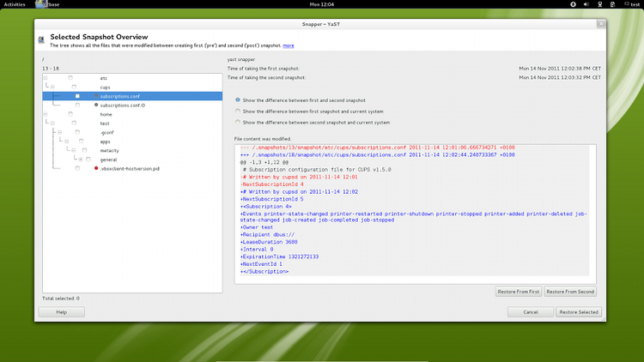Tick the checkbox for .vboxclient-hostversion.pid
Viewport: 644px width, 362px height.
(x=76, y=168)
